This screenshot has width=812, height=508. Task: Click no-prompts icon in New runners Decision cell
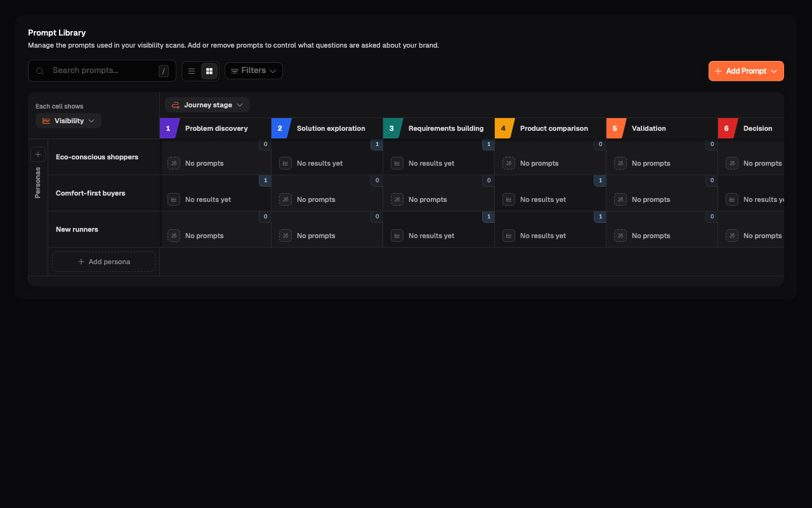[x=732, y=236]
